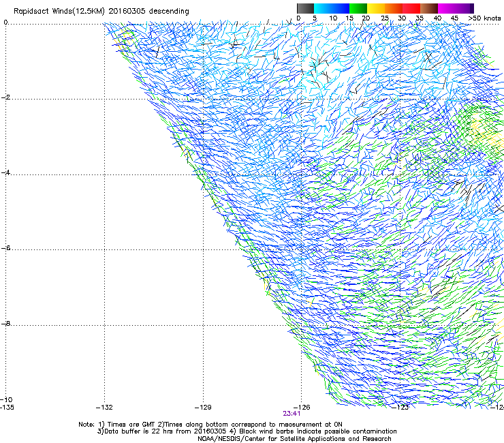This screenshot has width=504, height=443.
Task: Click the longitude label '-135'
Action: click(7, 408)
